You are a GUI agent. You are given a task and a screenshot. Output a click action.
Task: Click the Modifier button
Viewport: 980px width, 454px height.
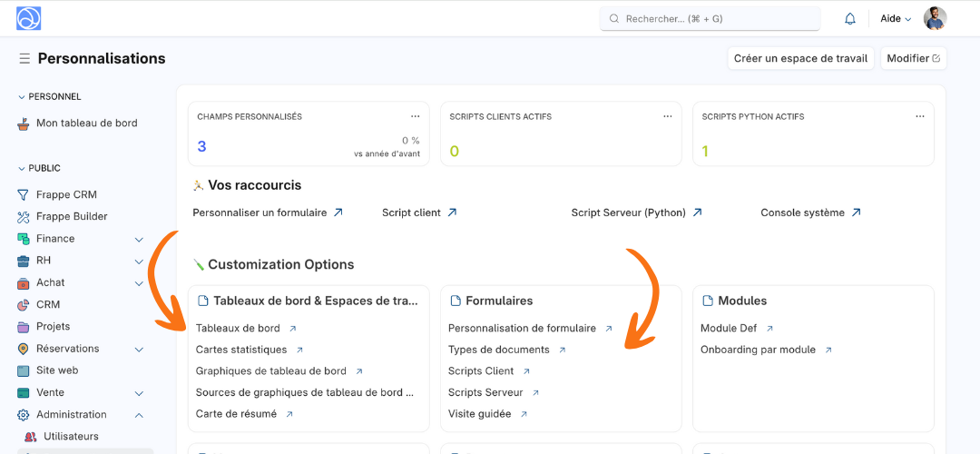click(x=914, y=58)
